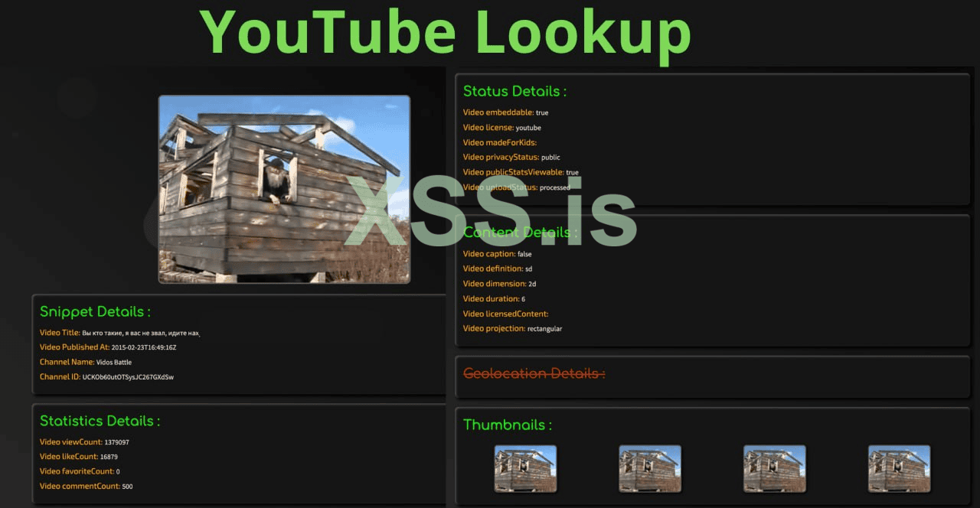Click the YouTube Lookup page title
This screenshot has width=980, height=508.
tap(447, 31)
